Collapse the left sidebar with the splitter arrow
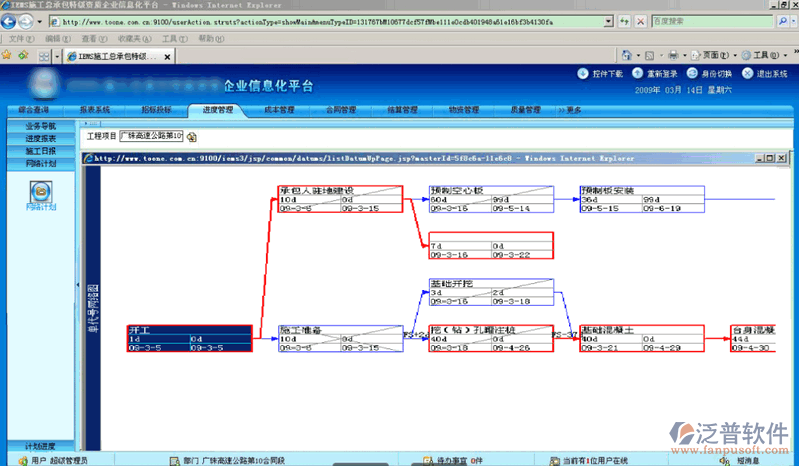Viewport: 799px width, 466px height. tap(79, 287)
